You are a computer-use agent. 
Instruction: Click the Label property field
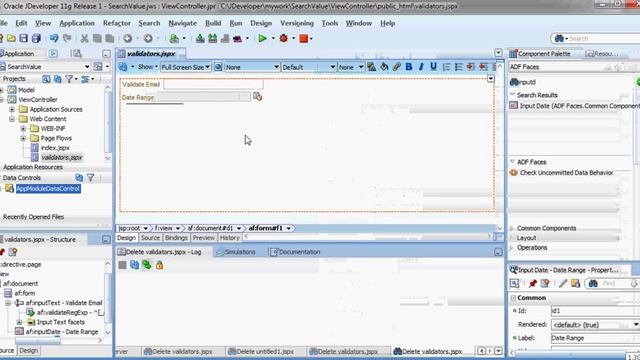click(595, 338)
